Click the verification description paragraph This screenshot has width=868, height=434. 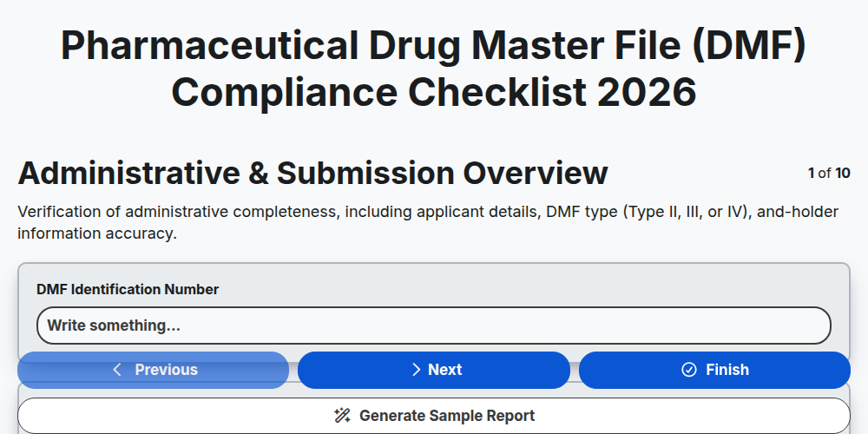[429, 222]
